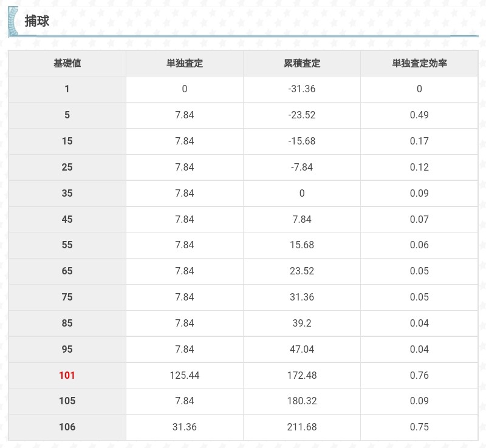
Task: Select the 累積査定 column header
Action: point(302,63)
